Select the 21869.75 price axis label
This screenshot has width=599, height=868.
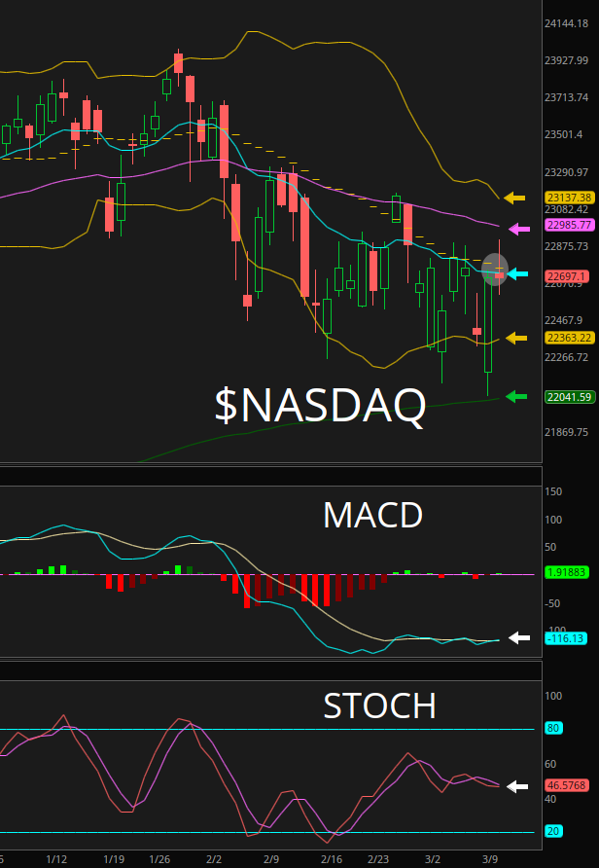566,432
